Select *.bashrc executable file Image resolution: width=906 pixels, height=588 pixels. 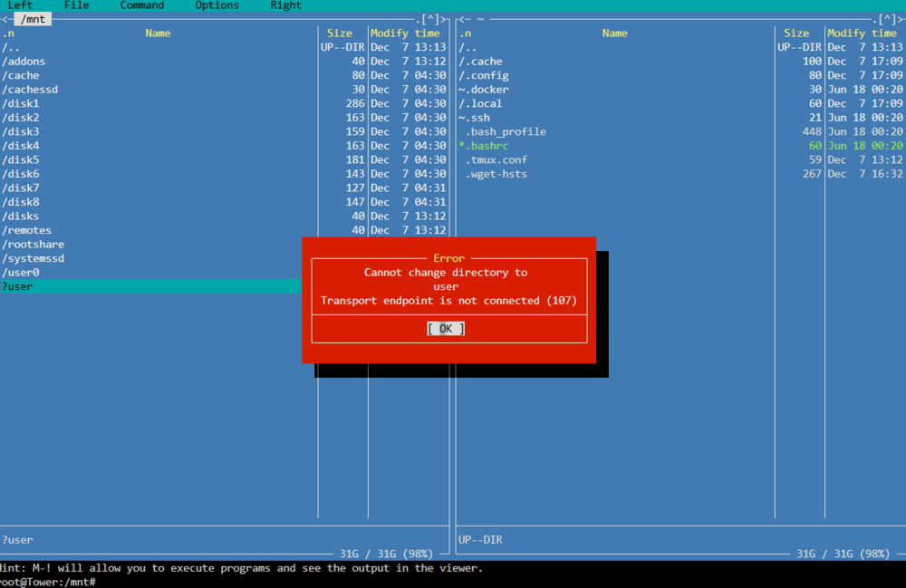681,146
